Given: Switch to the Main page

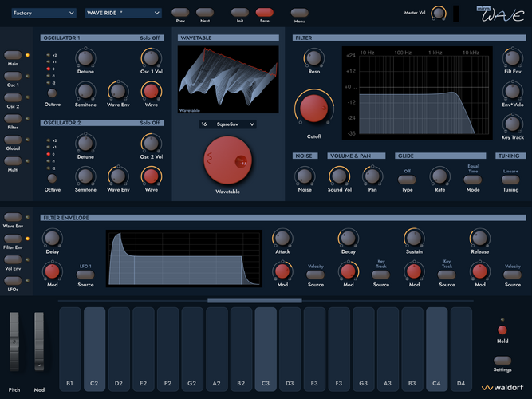Looking at the screenshot, I should 13,55.
